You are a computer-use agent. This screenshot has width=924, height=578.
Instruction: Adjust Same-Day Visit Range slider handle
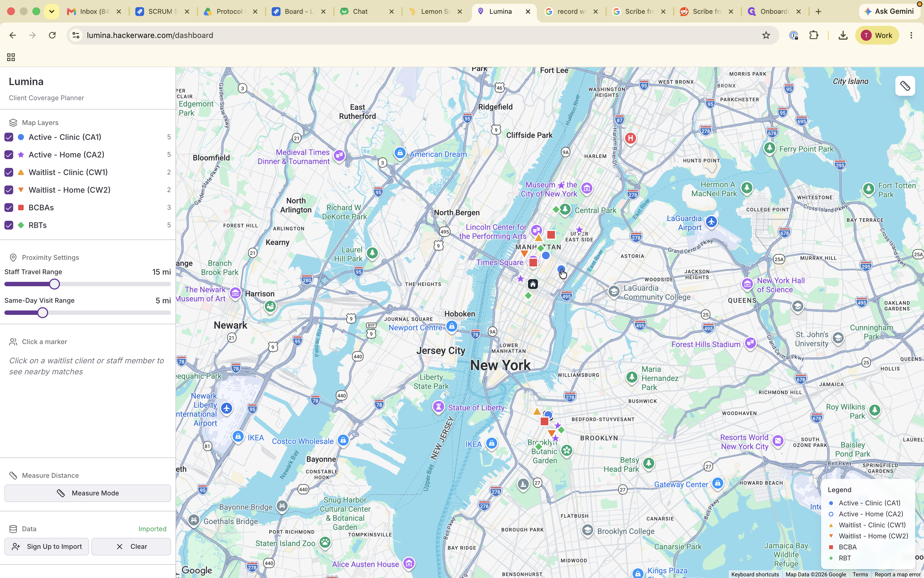43,313
